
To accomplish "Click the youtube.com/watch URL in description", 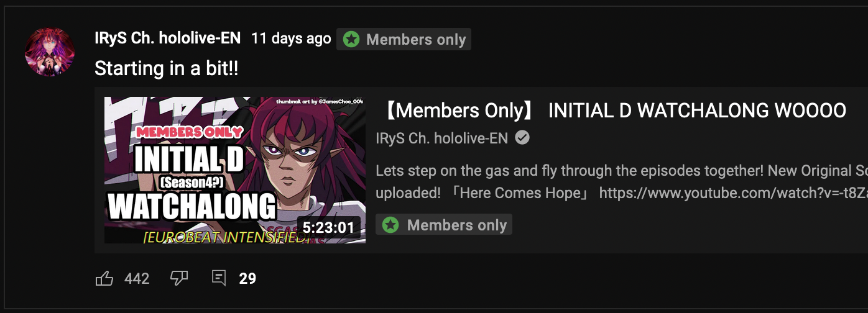I will (733, 193).
